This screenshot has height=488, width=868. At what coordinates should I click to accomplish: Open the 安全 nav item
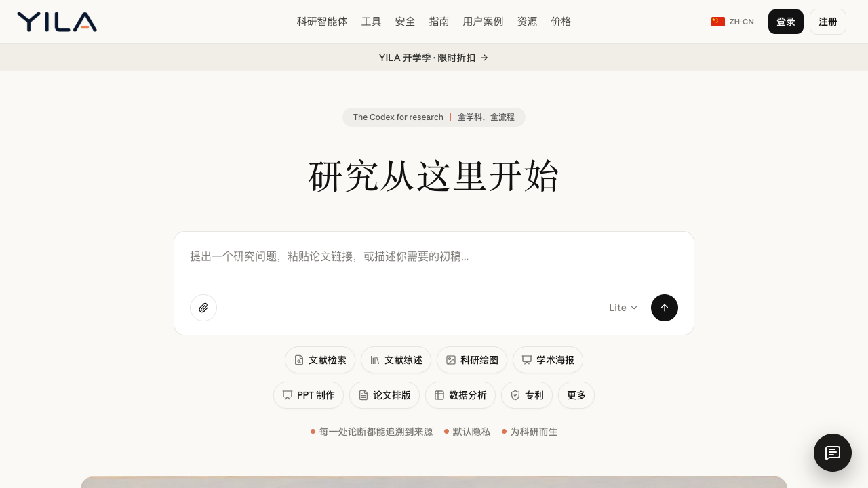(406, 22)
